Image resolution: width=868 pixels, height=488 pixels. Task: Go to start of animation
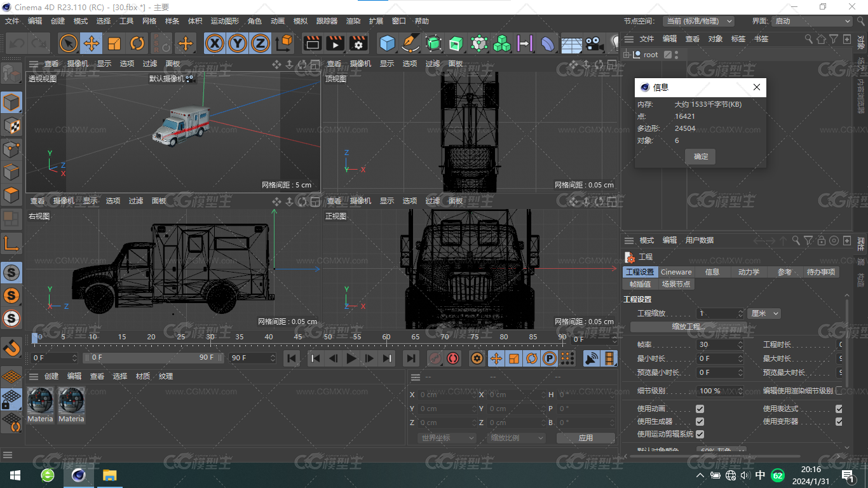point(292,358)
